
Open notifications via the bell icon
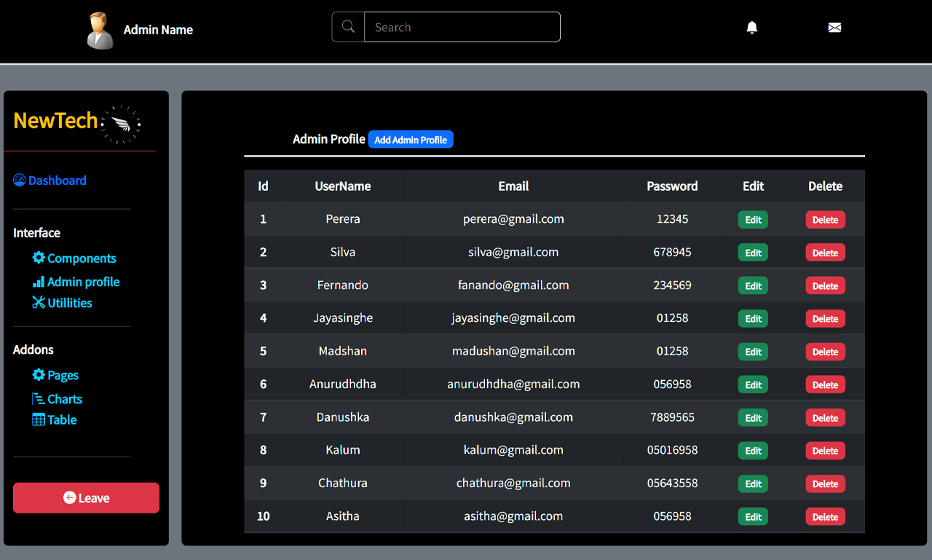(751, 27)
